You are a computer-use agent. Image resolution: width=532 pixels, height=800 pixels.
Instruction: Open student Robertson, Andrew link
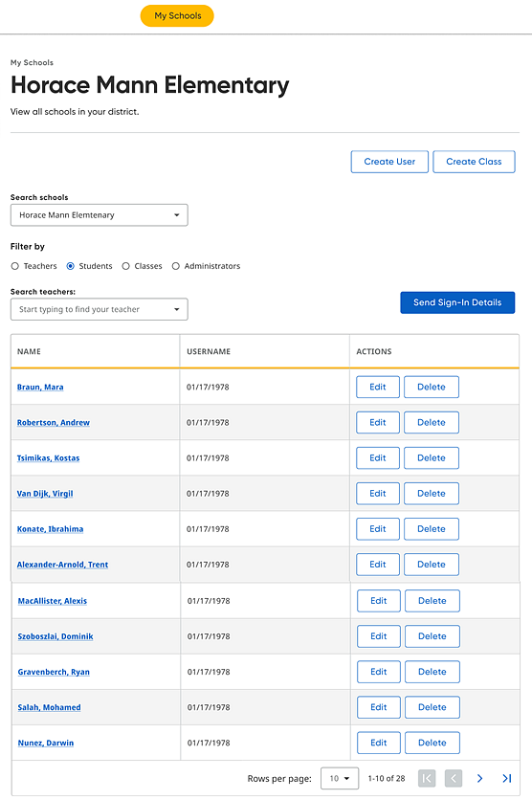[x=53, y=422]
